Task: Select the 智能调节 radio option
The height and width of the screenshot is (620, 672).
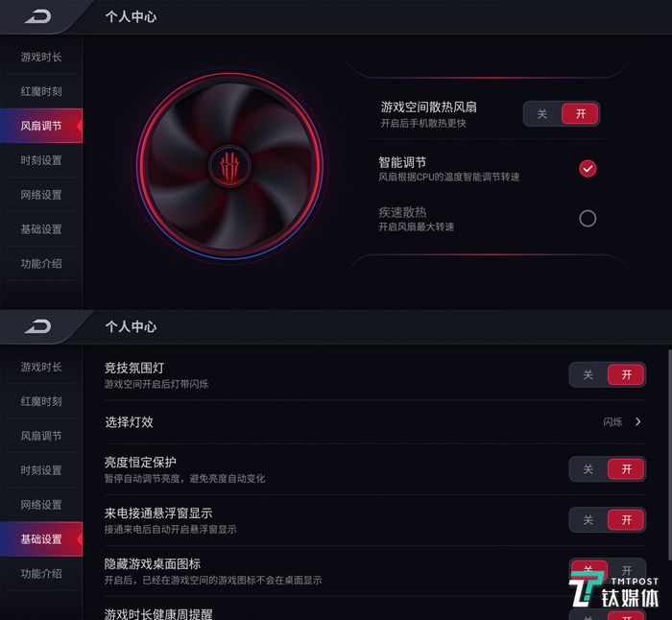Action: pos(588,168)
